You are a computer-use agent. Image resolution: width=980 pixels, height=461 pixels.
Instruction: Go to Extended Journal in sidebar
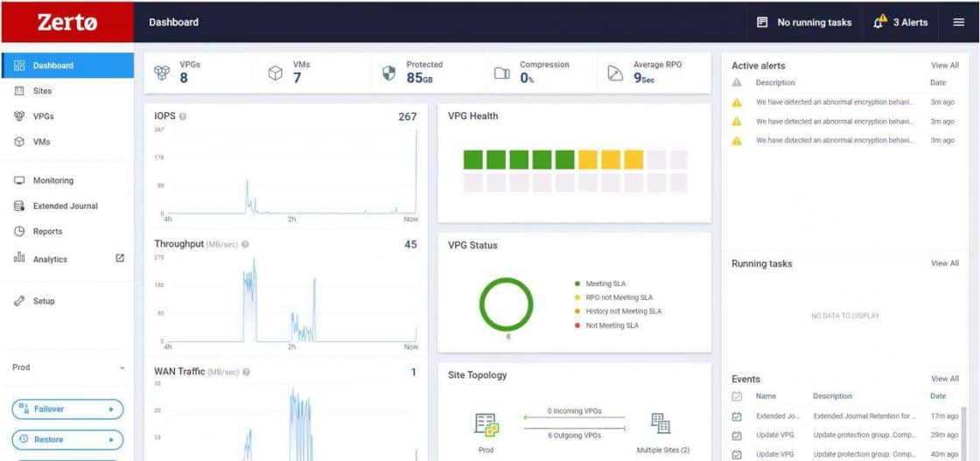click(65, 206)
